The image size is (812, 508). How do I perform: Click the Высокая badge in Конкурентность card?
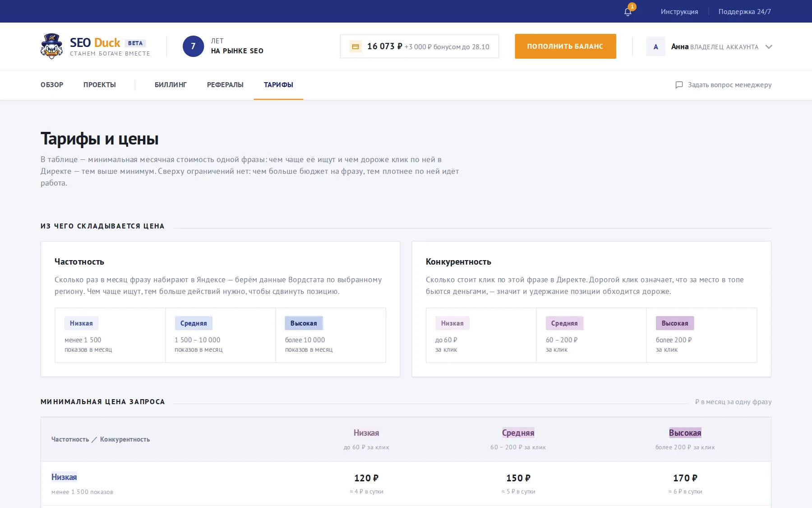[675, 323]
